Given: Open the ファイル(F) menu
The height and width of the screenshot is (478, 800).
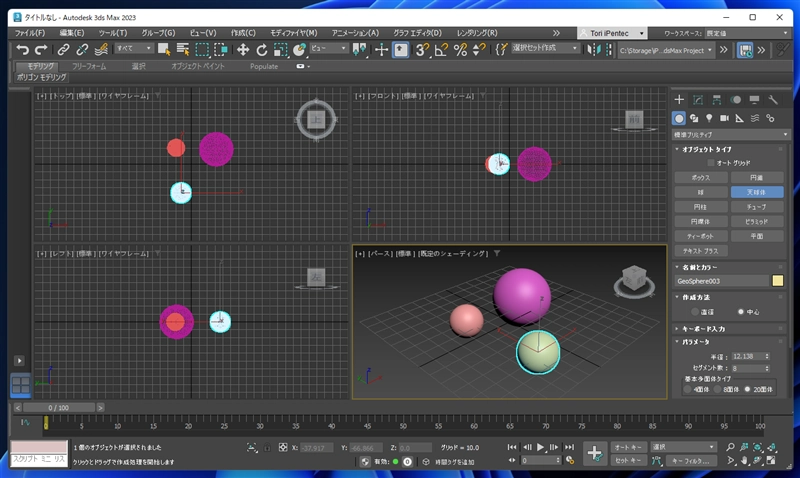Looking at the screenshot, I should click(x=30, y=33).
